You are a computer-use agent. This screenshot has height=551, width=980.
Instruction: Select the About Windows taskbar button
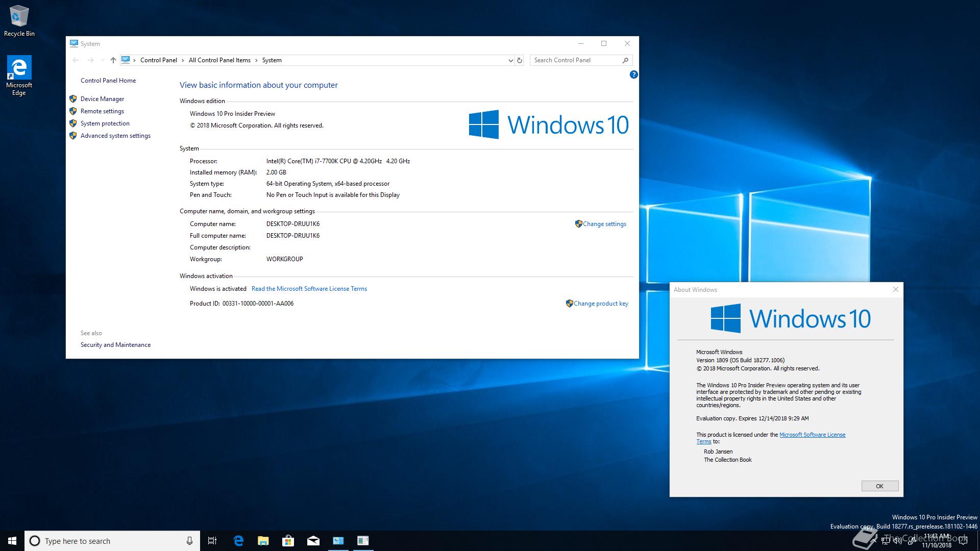[x=363, y=541]
